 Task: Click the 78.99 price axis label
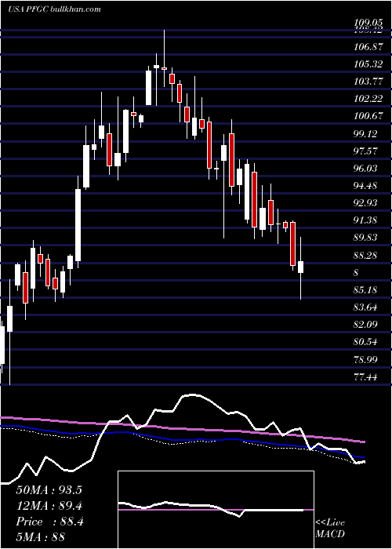(366, 359)
